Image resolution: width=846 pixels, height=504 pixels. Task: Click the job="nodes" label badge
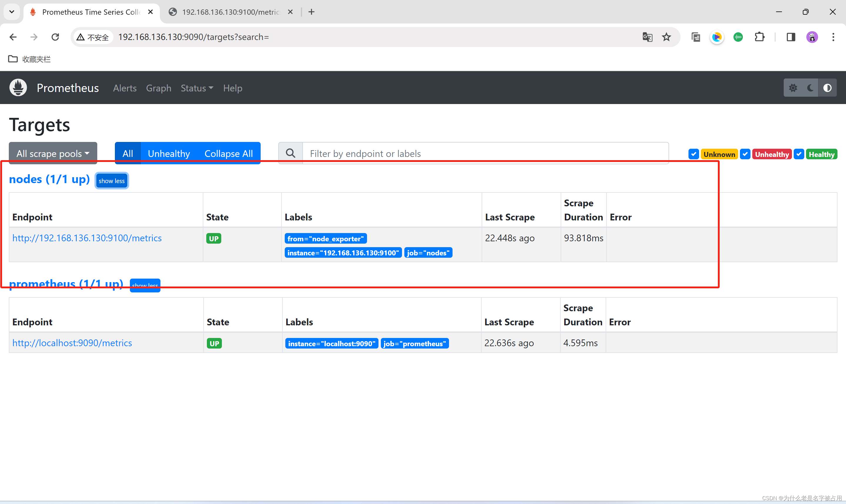[x=428, y=253]
